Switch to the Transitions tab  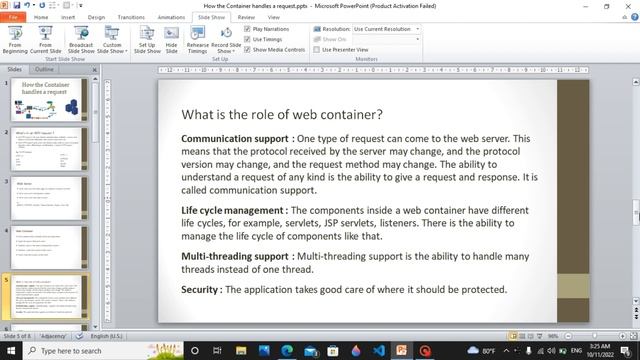(x=131, y=17)
